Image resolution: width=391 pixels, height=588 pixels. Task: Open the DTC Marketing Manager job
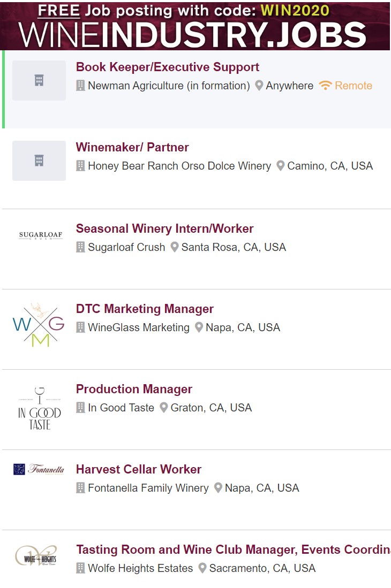pos(145,309)
